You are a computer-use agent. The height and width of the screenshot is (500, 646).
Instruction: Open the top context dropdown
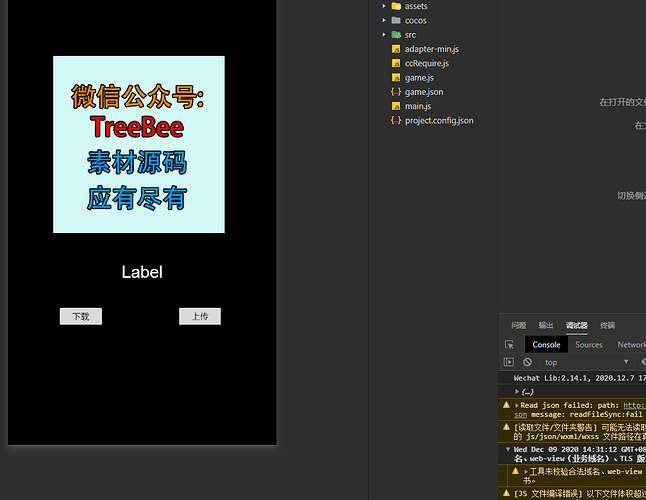[x=587, y=362]
